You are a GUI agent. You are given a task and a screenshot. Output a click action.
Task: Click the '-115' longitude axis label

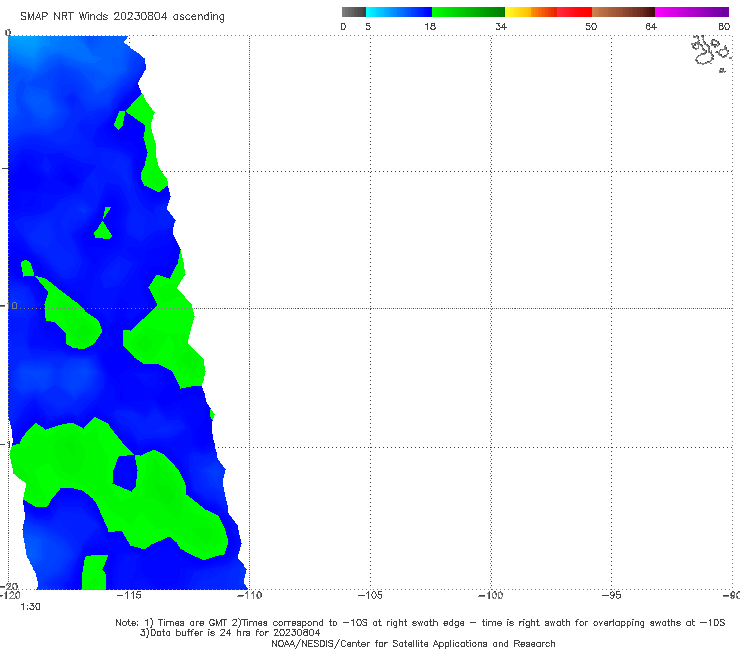point(129,596)
